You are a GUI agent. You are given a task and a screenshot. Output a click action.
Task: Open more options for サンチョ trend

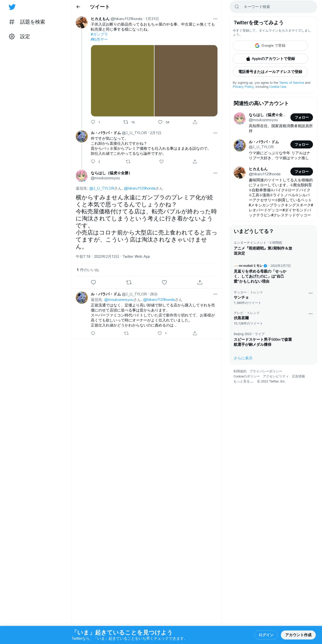click(310, 293)
